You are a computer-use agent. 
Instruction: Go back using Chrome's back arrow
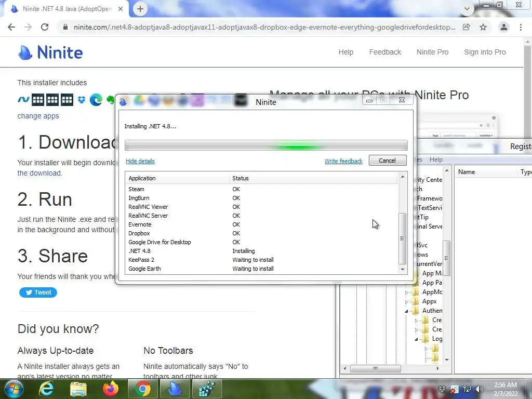pyautogui.click(x=11, y=27)
